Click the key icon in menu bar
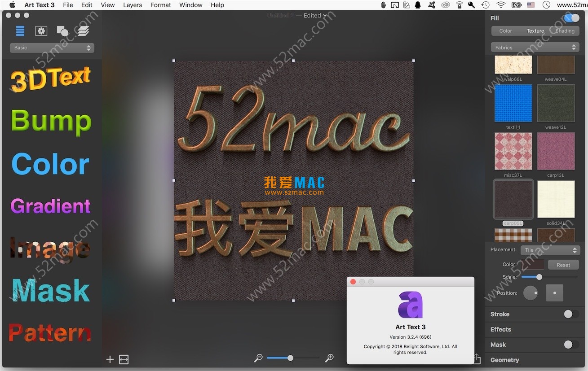 (472, 5)
